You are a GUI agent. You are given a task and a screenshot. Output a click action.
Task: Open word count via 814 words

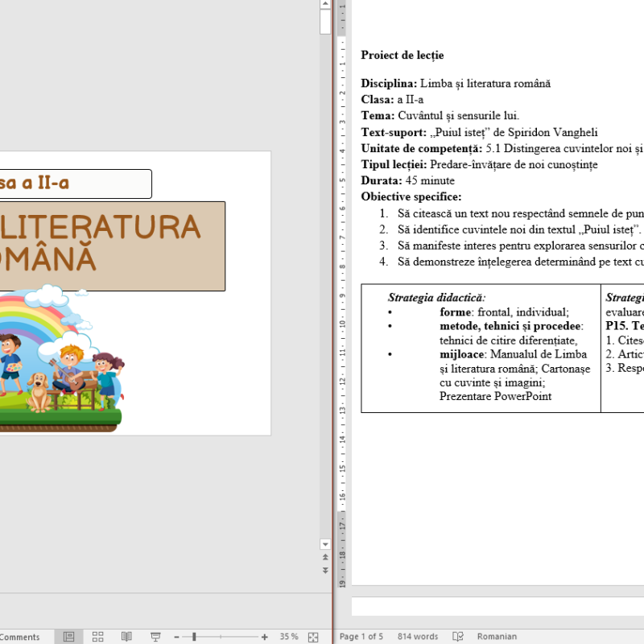[419, 637]
